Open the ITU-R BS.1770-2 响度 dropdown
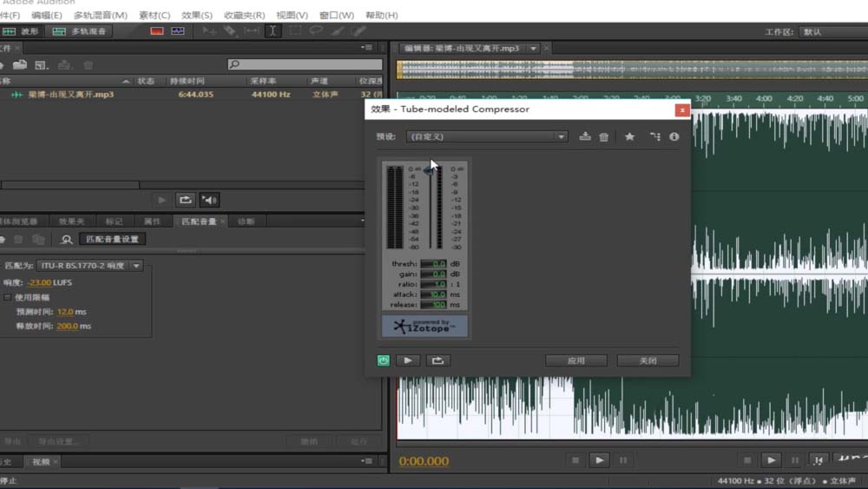The width and height of the screenshot is (868, 489). coord(89,266)
